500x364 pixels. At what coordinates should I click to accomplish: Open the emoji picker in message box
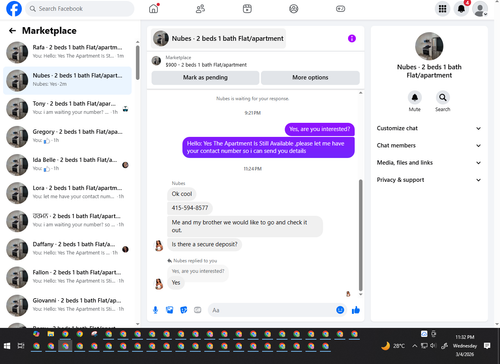340,310
